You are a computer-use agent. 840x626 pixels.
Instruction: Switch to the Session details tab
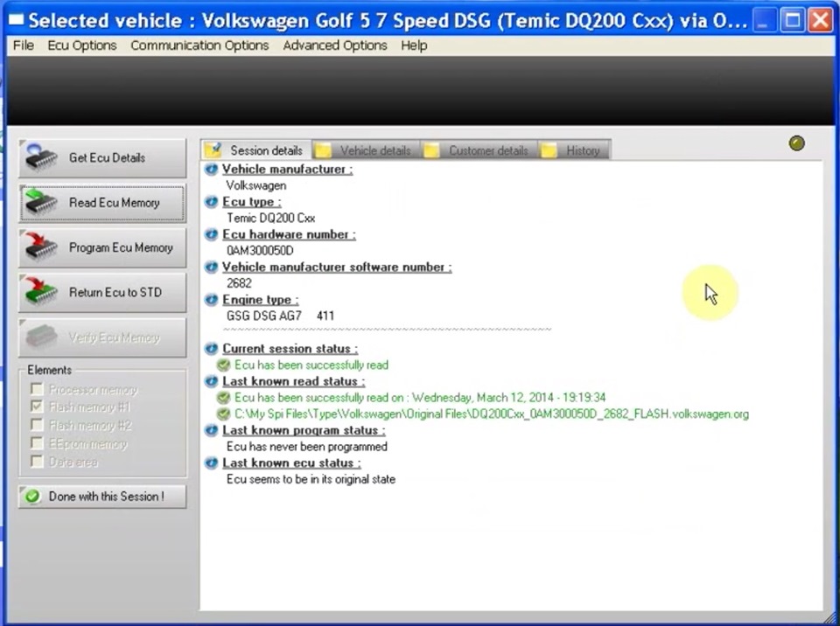pyautogui.click(x=256, y=150)
